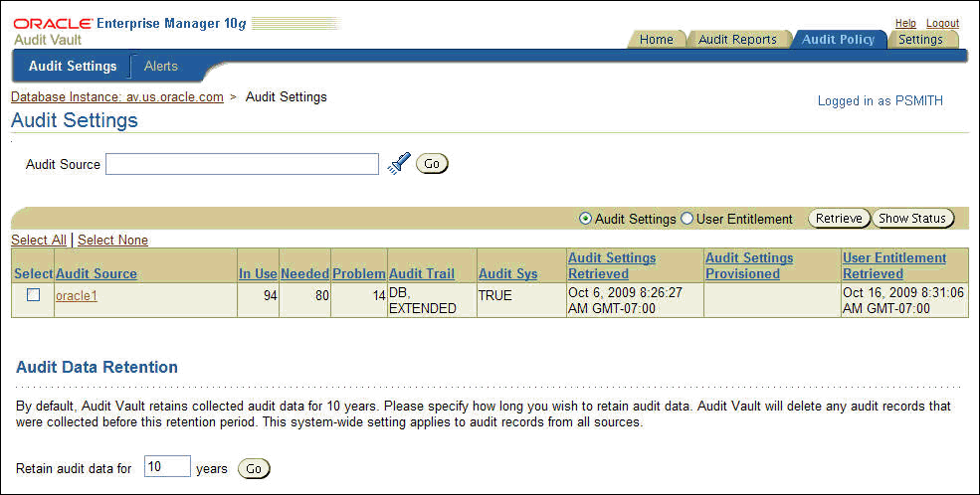The height and width of the screenshot is (495, 980).
Task: Click the Retrieve button
Action: (x=839, y=219)
